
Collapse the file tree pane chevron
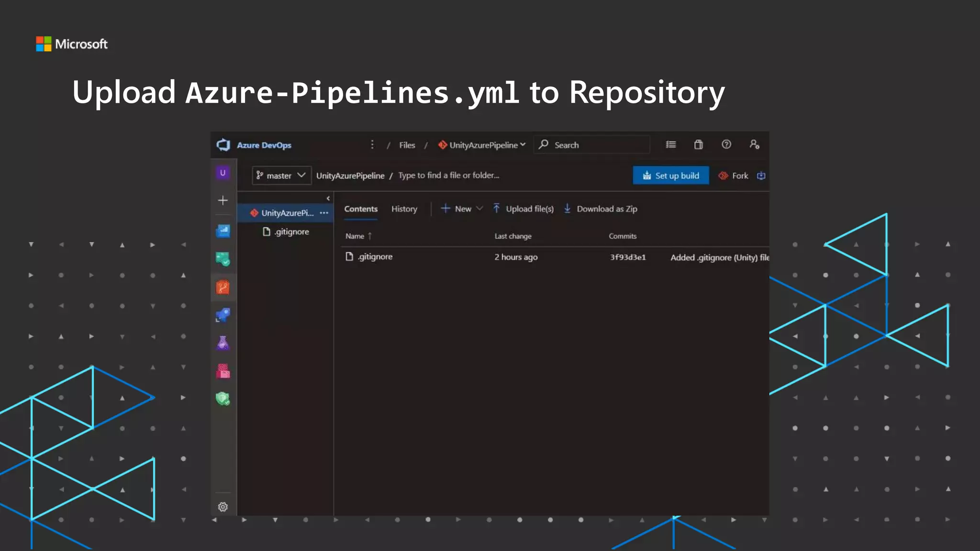point(328,198)
